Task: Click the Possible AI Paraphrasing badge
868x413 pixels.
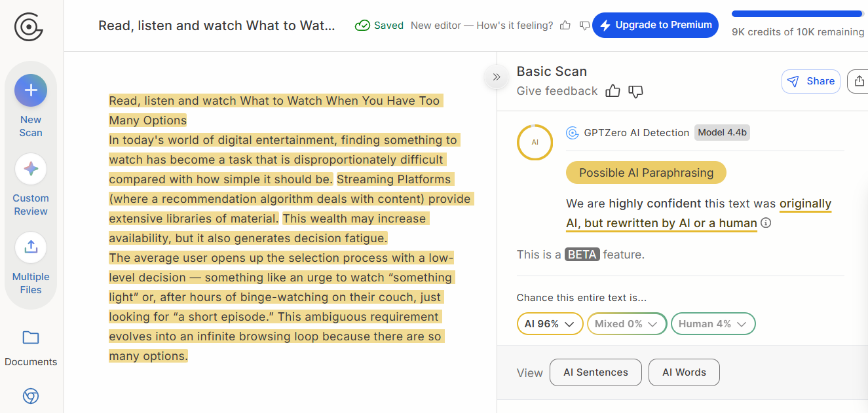Action: [x=646, y=173]
